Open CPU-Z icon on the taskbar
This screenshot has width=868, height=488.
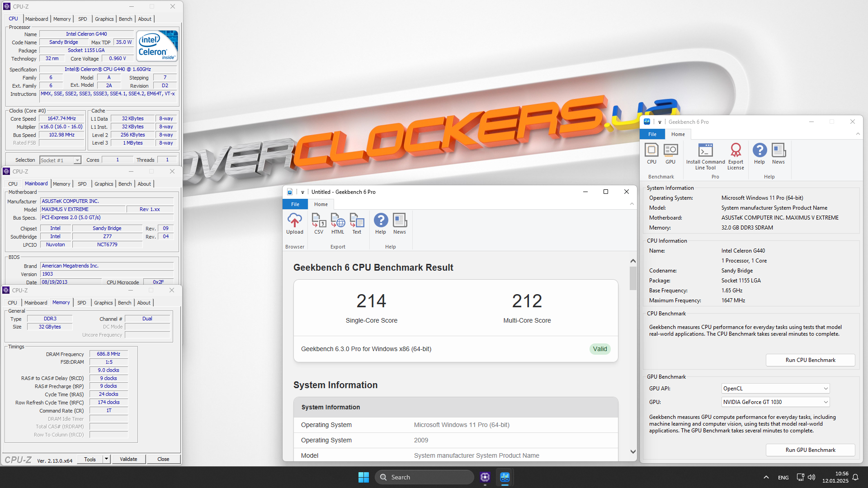[485, 477]
